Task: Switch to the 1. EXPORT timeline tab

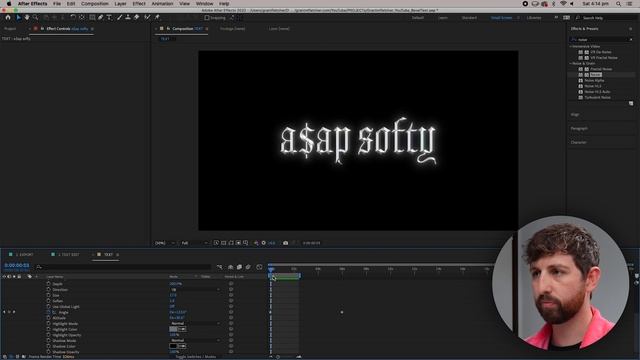Action: pyautogui.click(x=24, y=255)
